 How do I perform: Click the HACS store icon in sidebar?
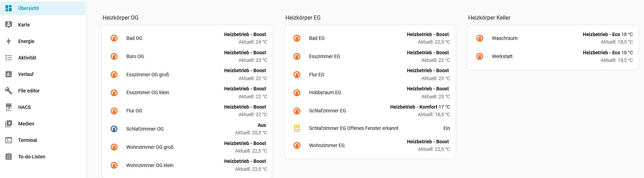point(9,107)
